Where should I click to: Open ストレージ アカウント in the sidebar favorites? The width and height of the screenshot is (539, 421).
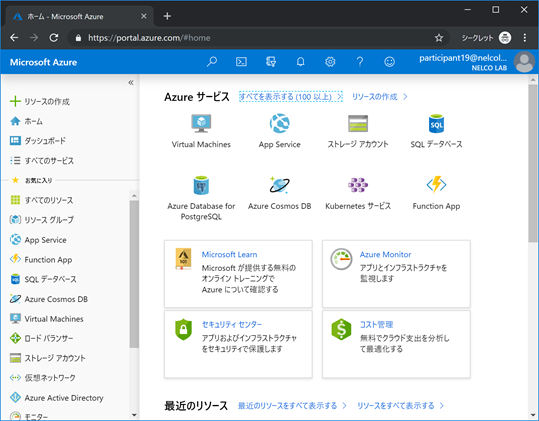pos(47,358)
